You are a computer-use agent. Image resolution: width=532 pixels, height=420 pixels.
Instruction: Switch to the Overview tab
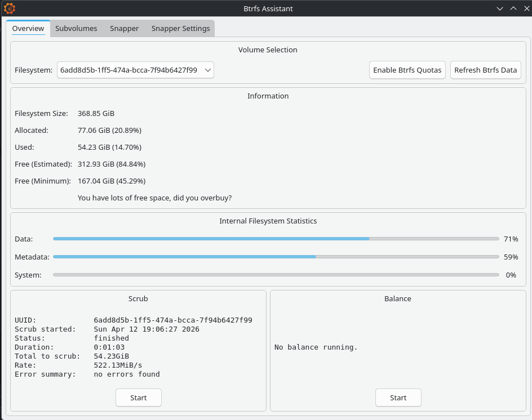coord(28,29)
